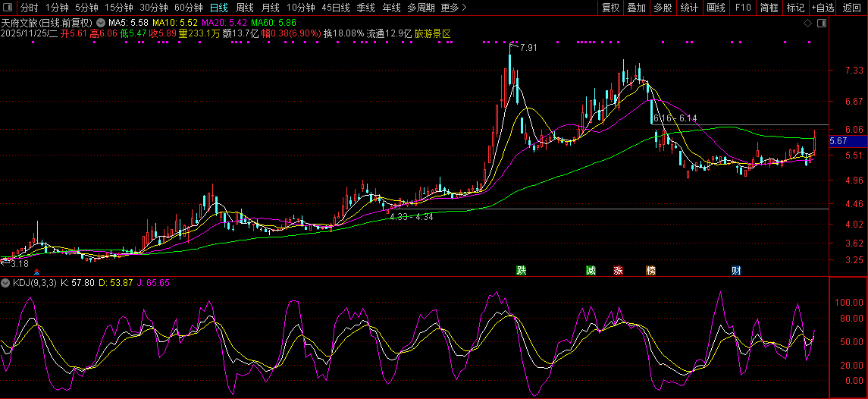
Task: Toggle the 复权 price adjustment button
Action: pos(610,8)
